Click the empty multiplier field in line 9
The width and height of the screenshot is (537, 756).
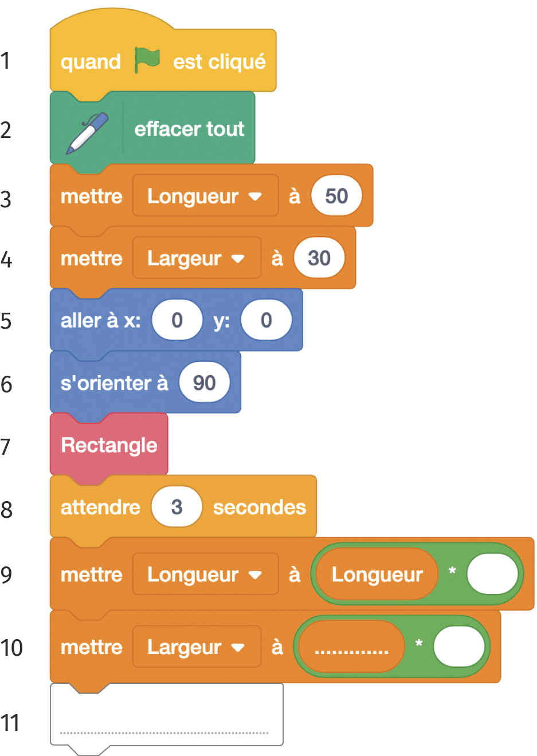pyautogui.click(x=492, y=574)
